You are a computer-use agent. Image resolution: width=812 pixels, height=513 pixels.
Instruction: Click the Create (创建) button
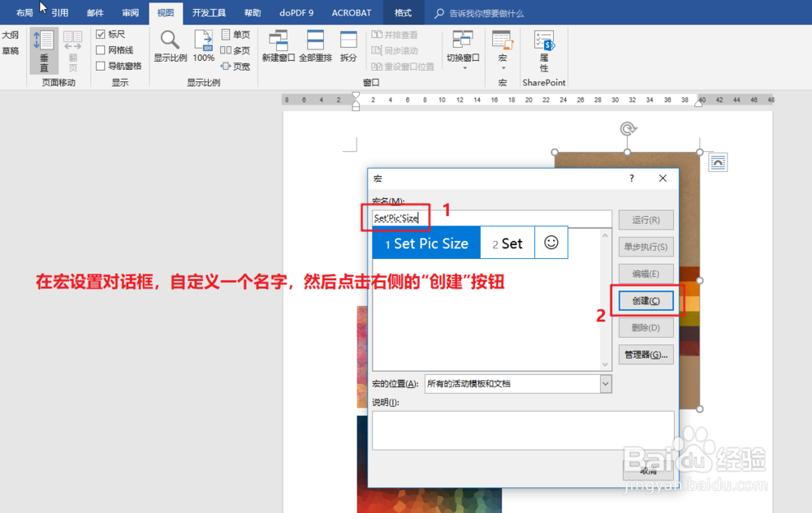pyautogui.click(x=646, y=300)
